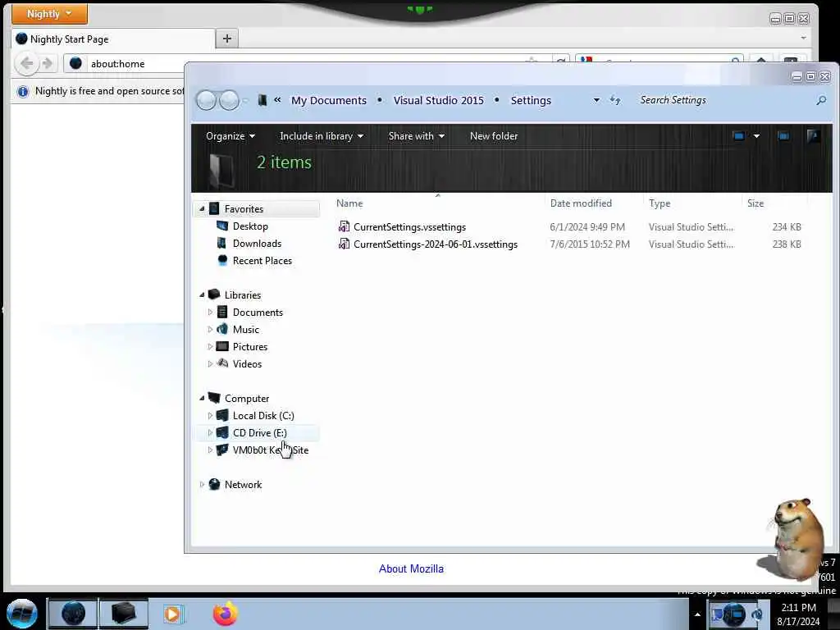Open the Windows Start orb

(x=22, y=614)
